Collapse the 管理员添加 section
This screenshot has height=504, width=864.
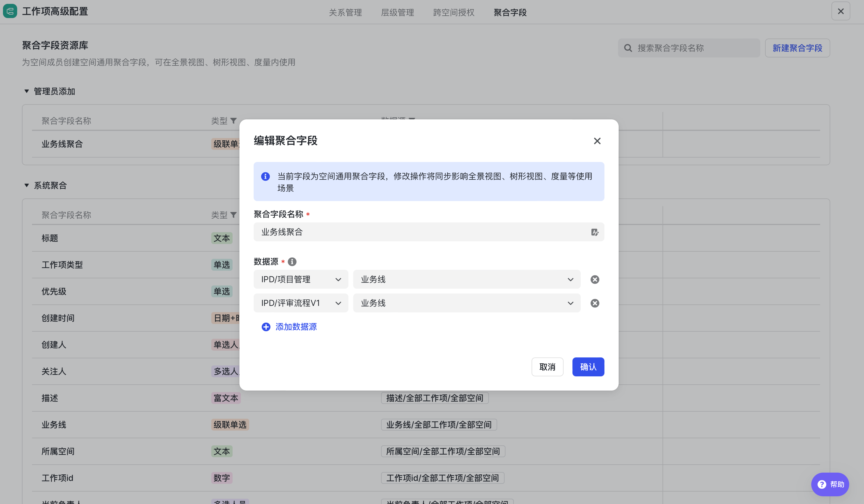(26, 91)
